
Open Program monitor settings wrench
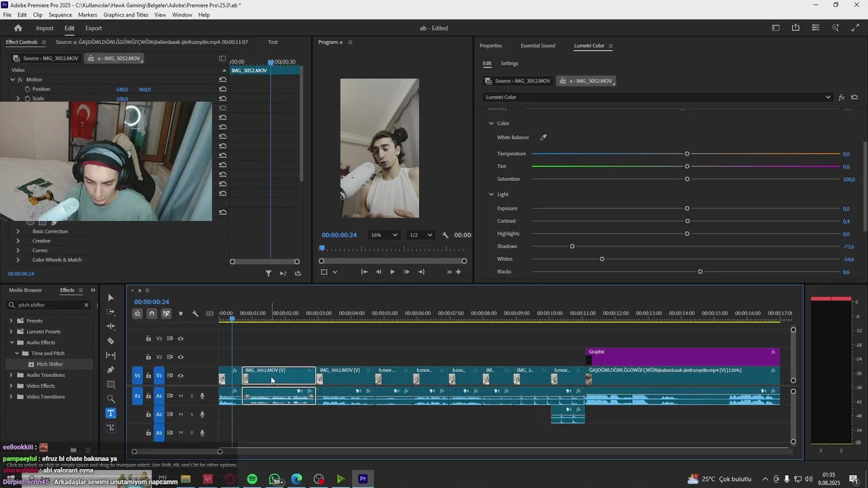click(x=446, y=235)
